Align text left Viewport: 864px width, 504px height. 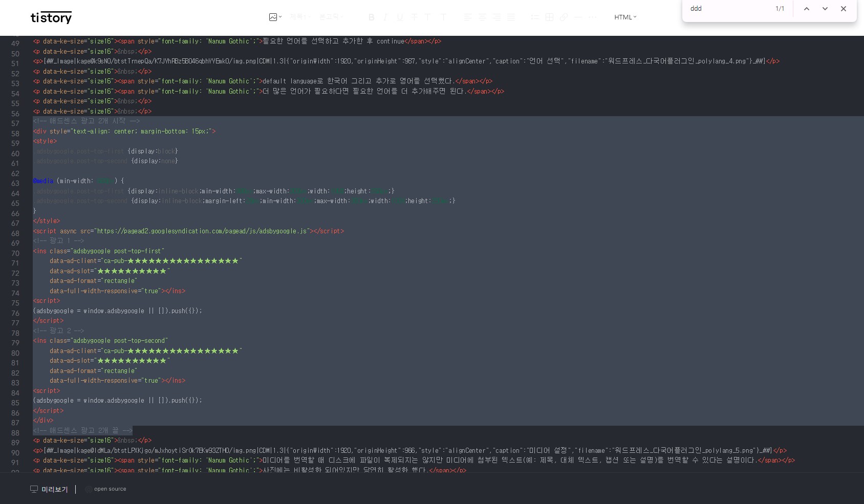pyautogui.click(x=468, y=17)
